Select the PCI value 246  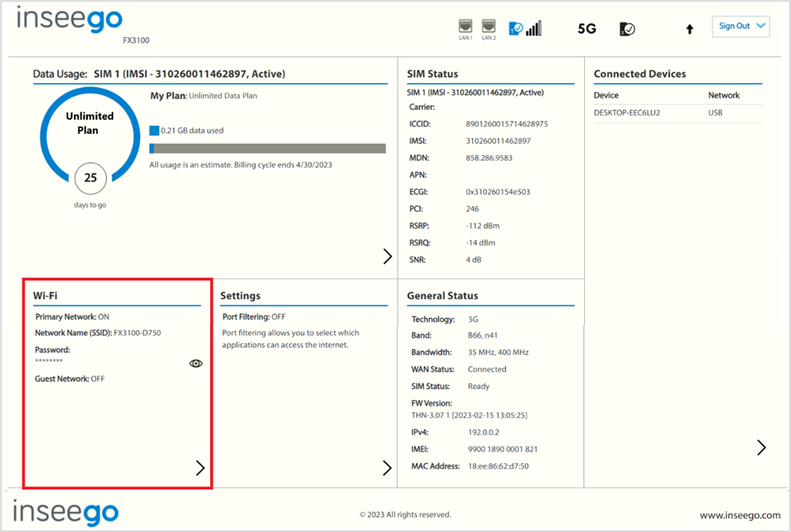[x=472, y=209]
